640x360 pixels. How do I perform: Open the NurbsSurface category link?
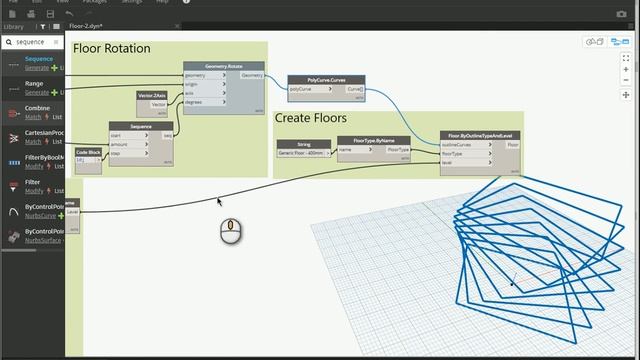(x=43, y=240)
